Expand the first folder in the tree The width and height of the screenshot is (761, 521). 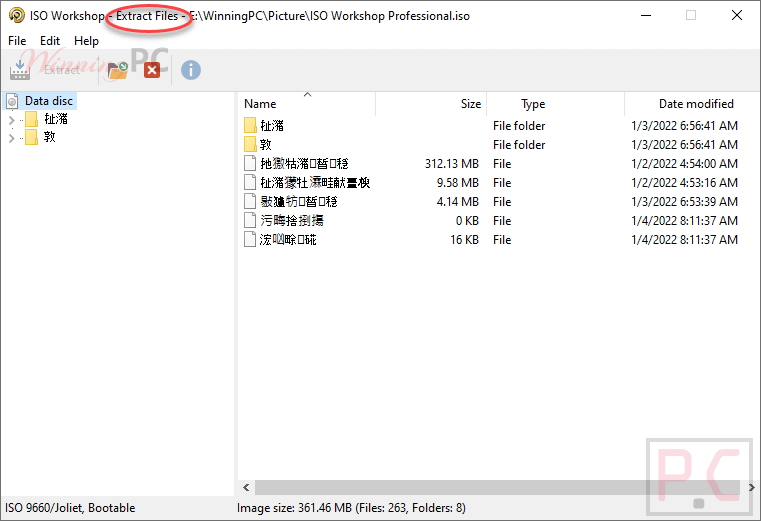(12, 119)
